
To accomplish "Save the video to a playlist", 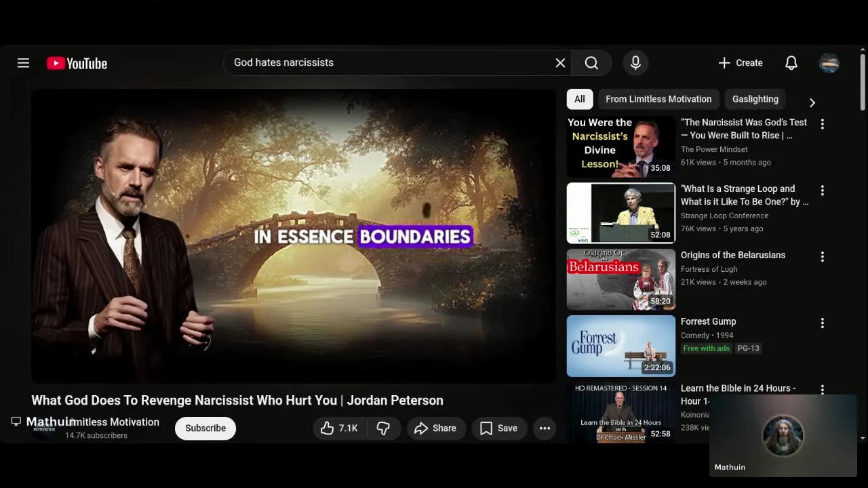I will 499,428.
